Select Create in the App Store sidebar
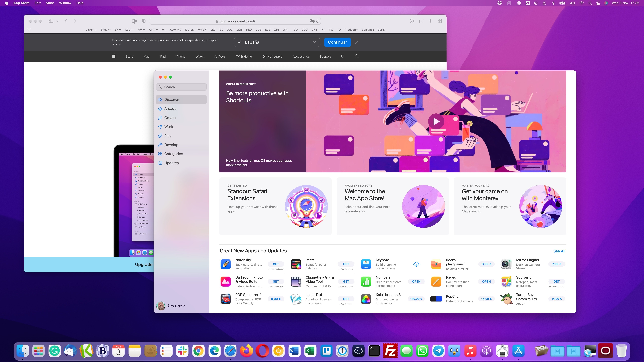The height and width of the screenshot is (362, 644). coord(181,117)
